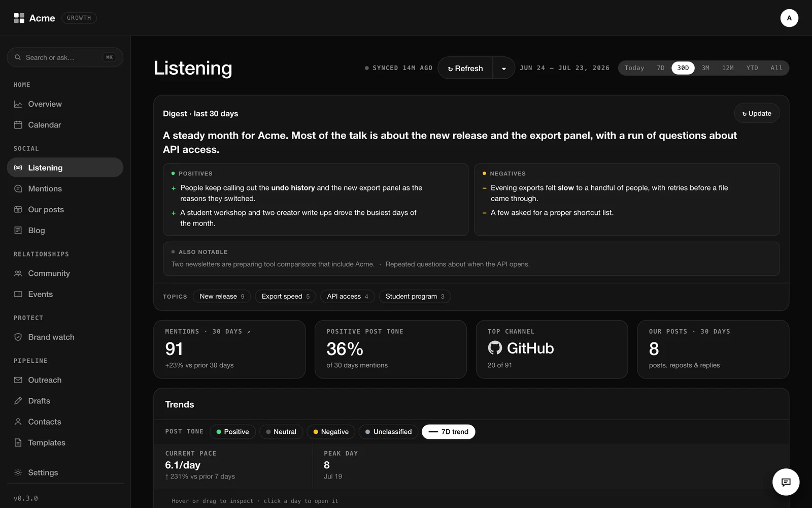Screen dimensions: 812x508
Task: Switch range to 7D
Action: point(661,68)
